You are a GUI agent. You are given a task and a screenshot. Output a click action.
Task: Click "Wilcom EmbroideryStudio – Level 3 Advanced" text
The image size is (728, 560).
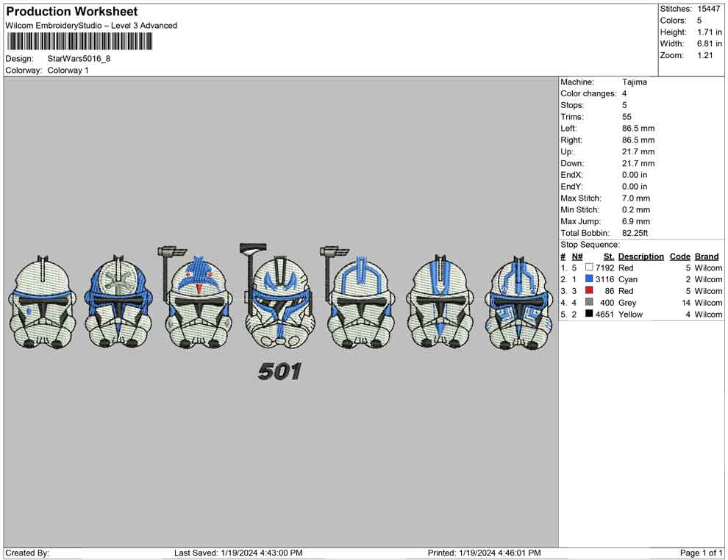[x=91, y=26]
